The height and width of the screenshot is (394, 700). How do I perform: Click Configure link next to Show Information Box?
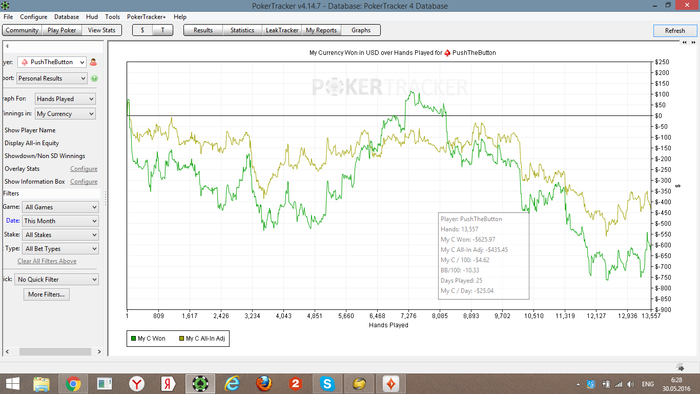point(83,182)
